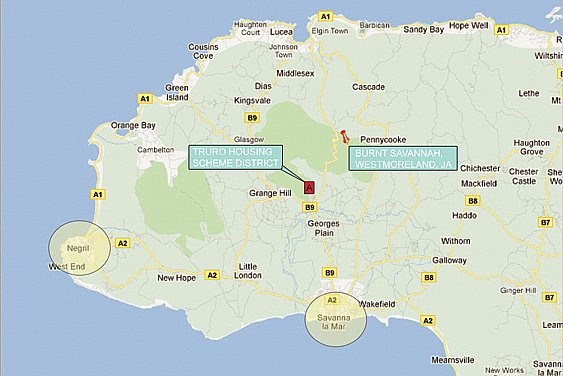The width and height of the screenshot is (563, 376).
Task: Click the A2 shield next to New Hope
Action: coord(212,275)
